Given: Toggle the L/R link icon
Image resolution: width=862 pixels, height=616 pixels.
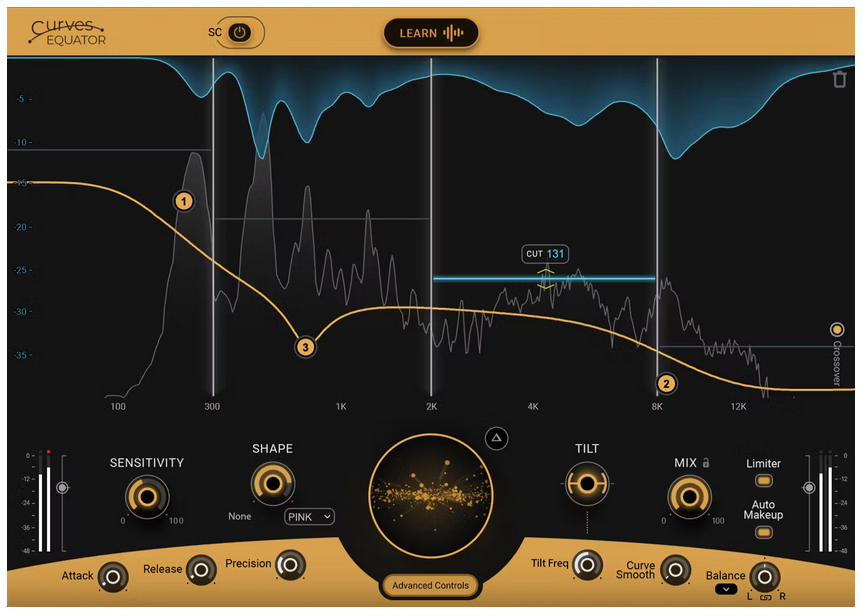Looking at the screenshot, I should click(765, 597).
